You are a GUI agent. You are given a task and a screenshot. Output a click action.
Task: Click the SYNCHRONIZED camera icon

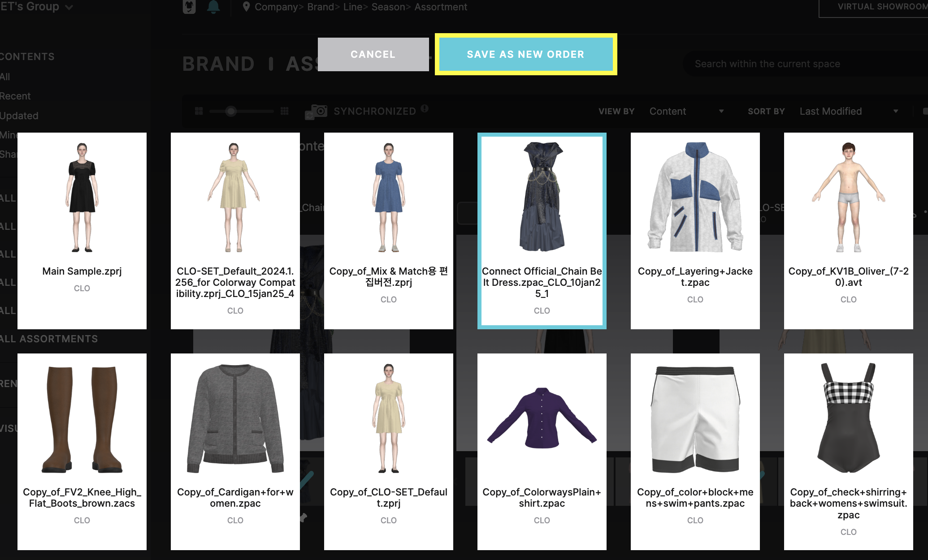pos(317,111)
